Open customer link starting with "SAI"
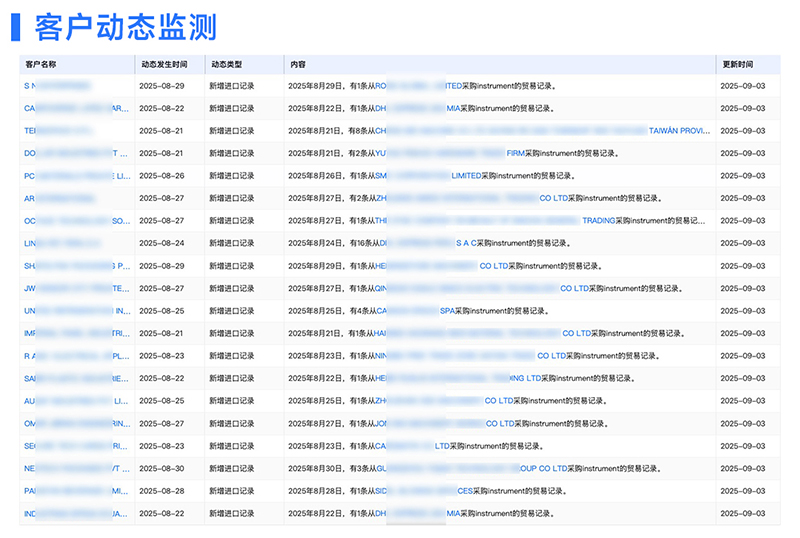 77,378
